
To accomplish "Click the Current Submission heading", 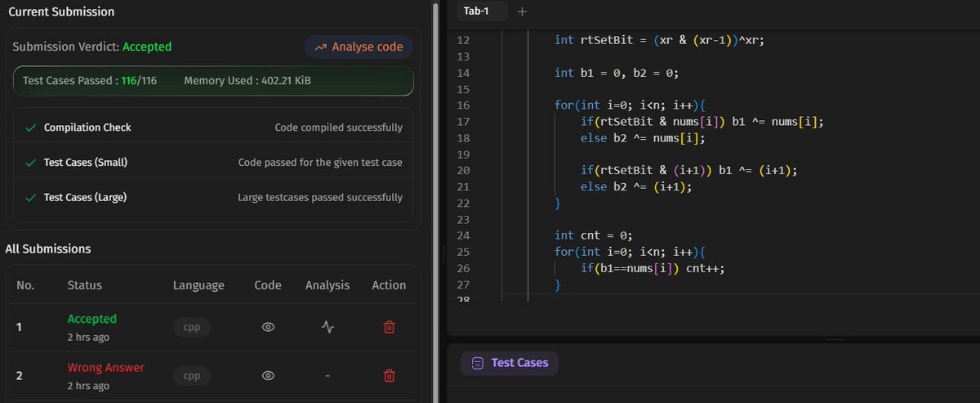I will point(61,11).
